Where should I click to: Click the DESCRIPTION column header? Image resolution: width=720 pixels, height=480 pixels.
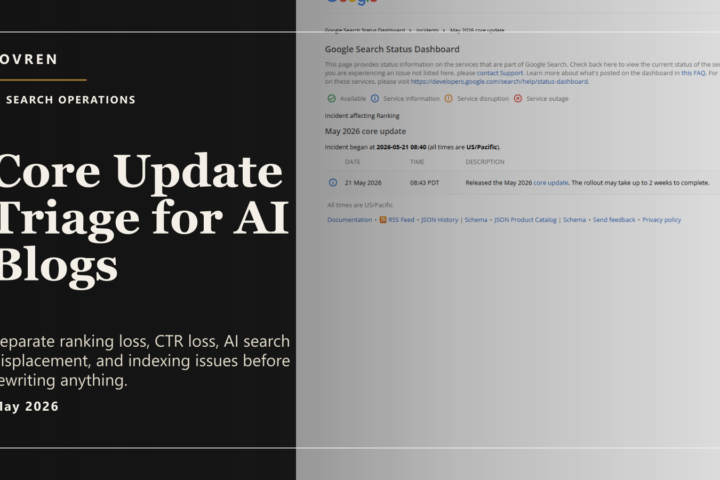(485, 162)
